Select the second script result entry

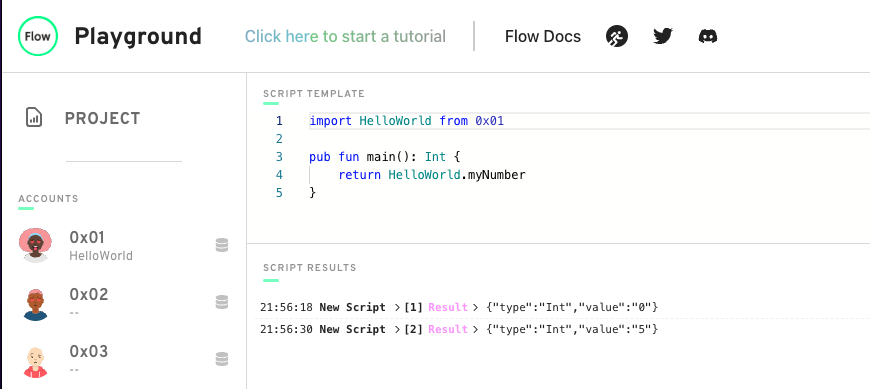(459, 329)
